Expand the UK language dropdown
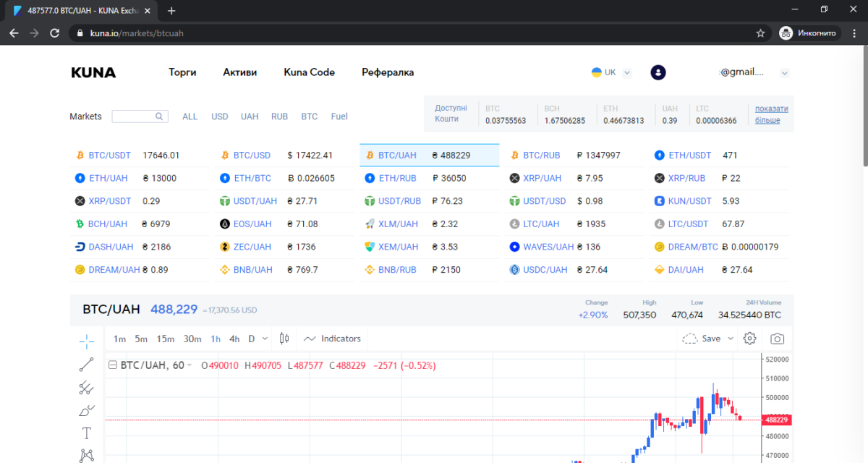 (x=627, y=72)
